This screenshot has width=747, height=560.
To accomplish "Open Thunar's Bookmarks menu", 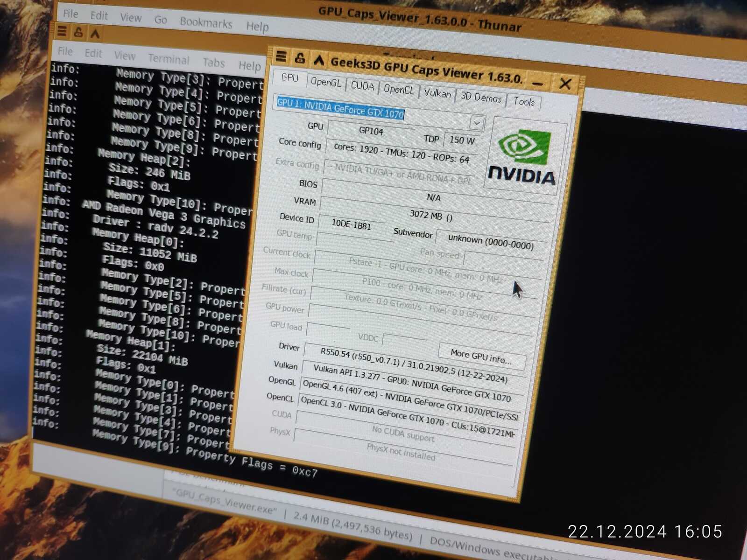I will [206, 23].
